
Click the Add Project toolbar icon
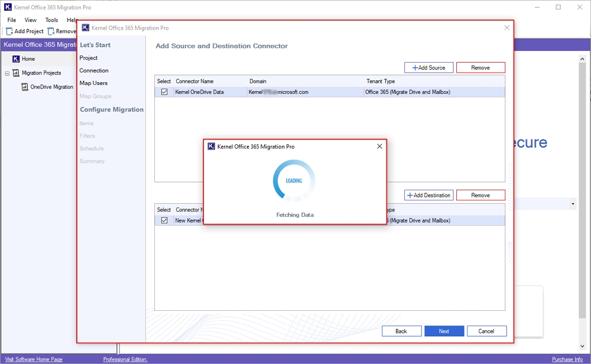click(x=9, y=31)
